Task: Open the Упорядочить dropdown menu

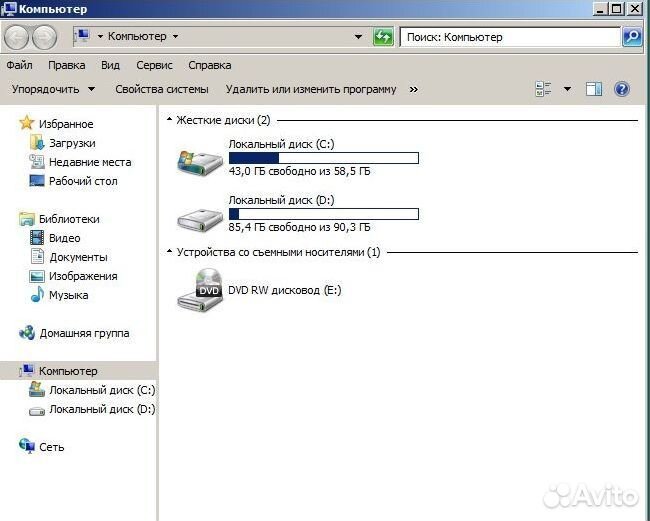Action: 53,89
